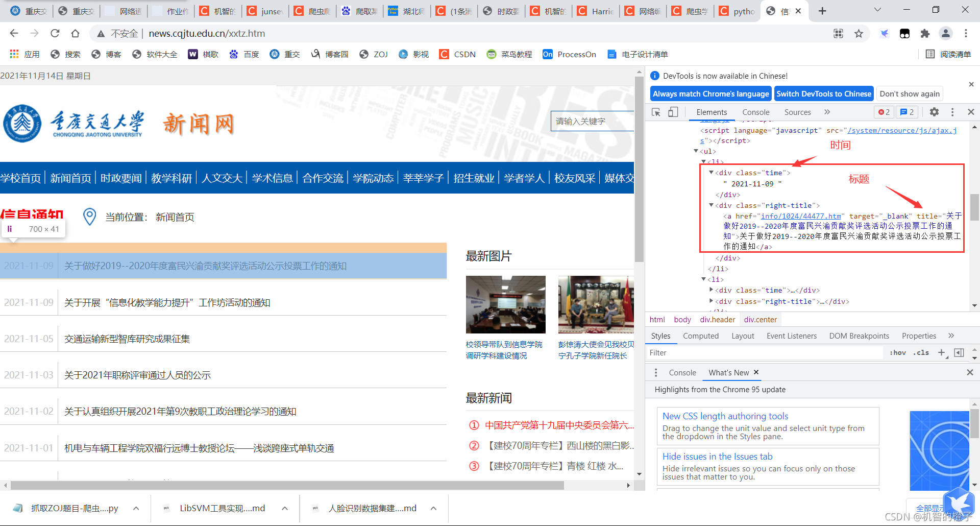The width and height of the screenshot is (980, 526).
Task: Show the DevTools error count badge
Action: [884, 112]
